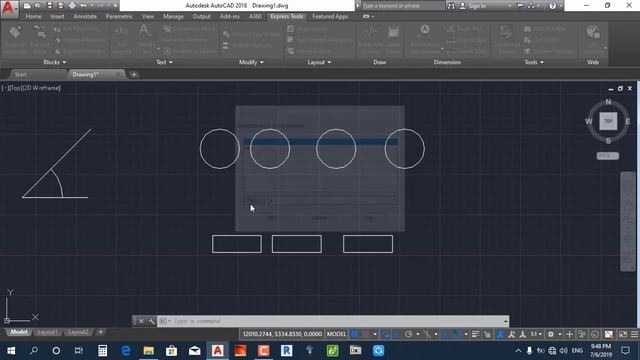
Task: Click the Workspace Switching gear icon
Action: [x=551, y=334]
